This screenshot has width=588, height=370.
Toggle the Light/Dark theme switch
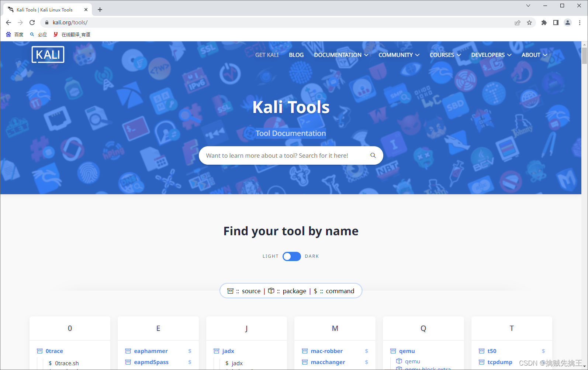pyautogui.click(x=291, y=256)
